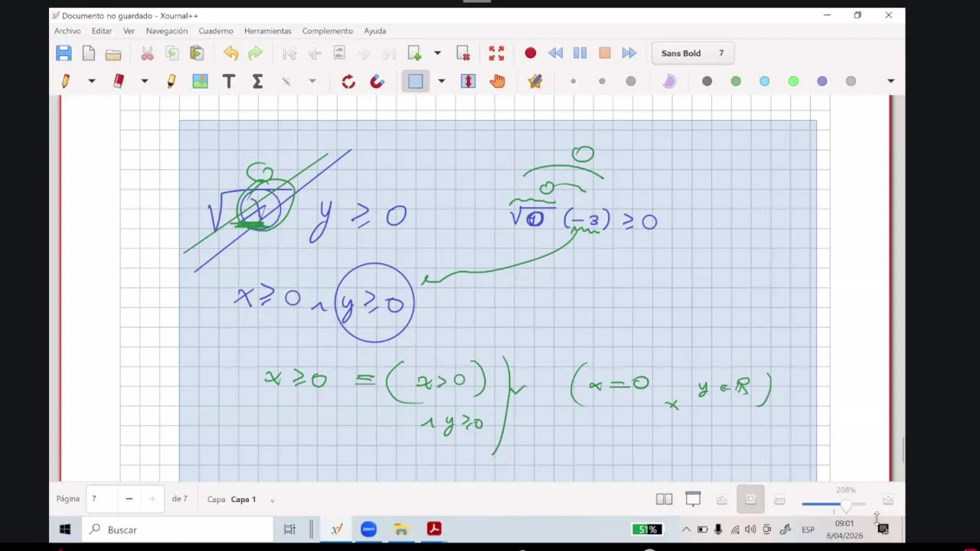Expand the insert page dropdown arrow
Viewport: 980px width, 551px height.
pos(437,53)
